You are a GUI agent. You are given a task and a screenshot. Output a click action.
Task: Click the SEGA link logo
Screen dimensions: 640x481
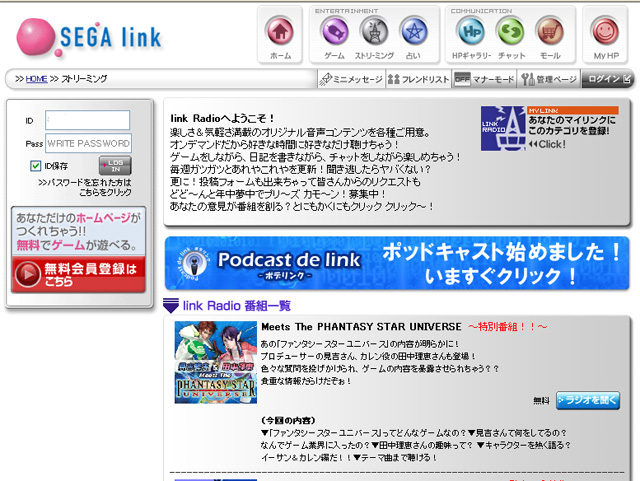coord(89,38)
